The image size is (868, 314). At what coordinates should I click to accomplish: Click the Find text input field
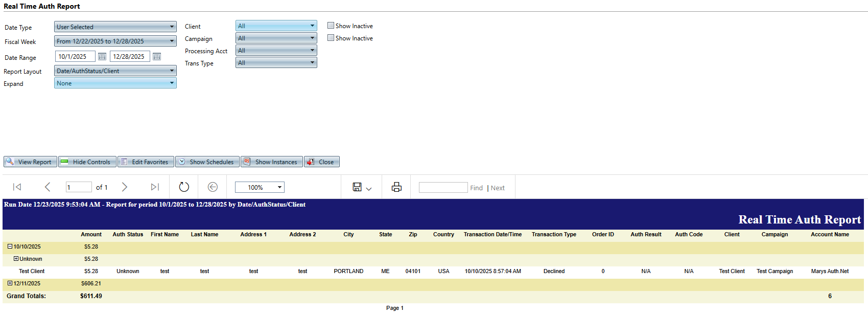tap(443, 188)
